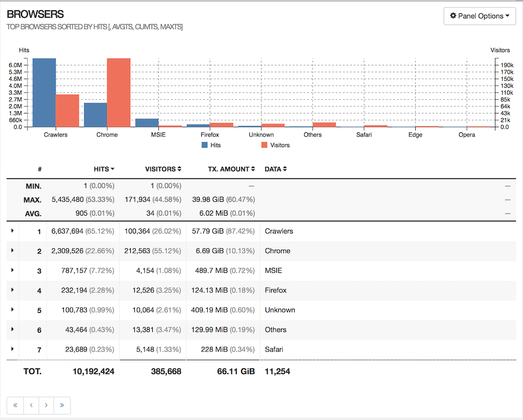Viewport: 523px width, 420px height.
Task: Click the Panel Options gear icon
Action: pyautogui.click(x=454, y=16)
